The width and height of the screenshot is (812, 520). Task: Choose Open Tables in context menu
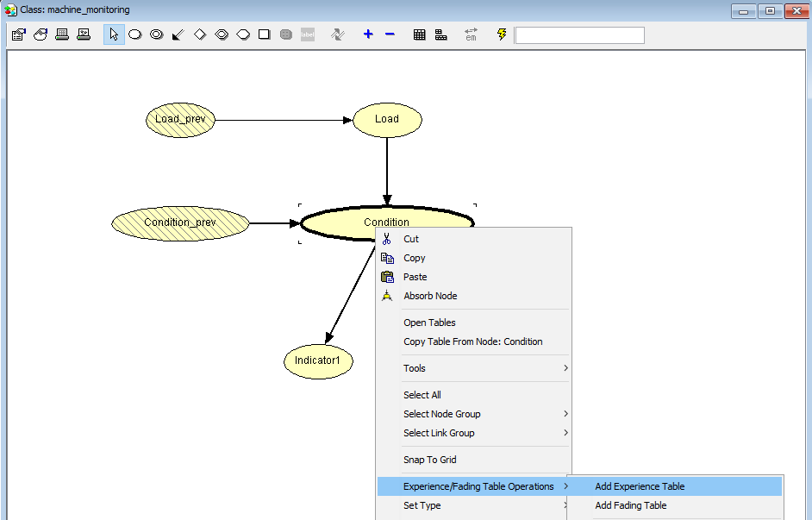474,323
